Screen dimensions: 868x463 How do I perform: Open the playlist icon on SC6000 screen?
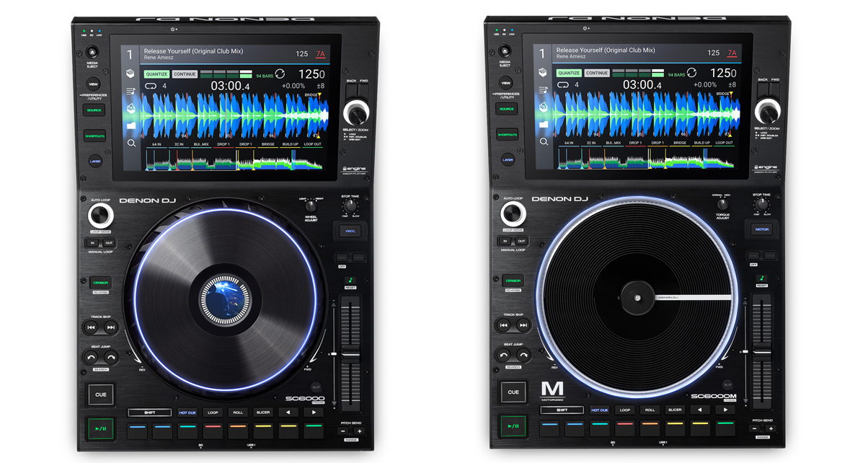[131, 92]
